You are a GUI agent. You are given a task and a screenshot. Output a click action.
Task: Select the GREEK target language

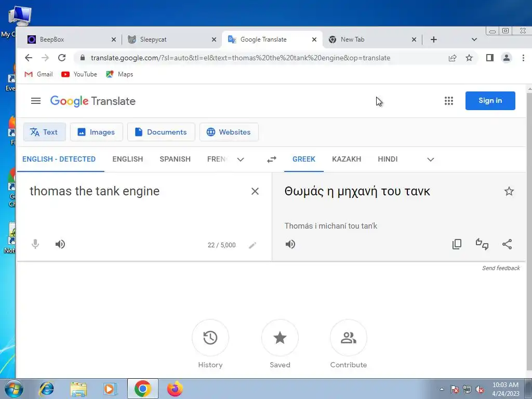pos(303,159)
